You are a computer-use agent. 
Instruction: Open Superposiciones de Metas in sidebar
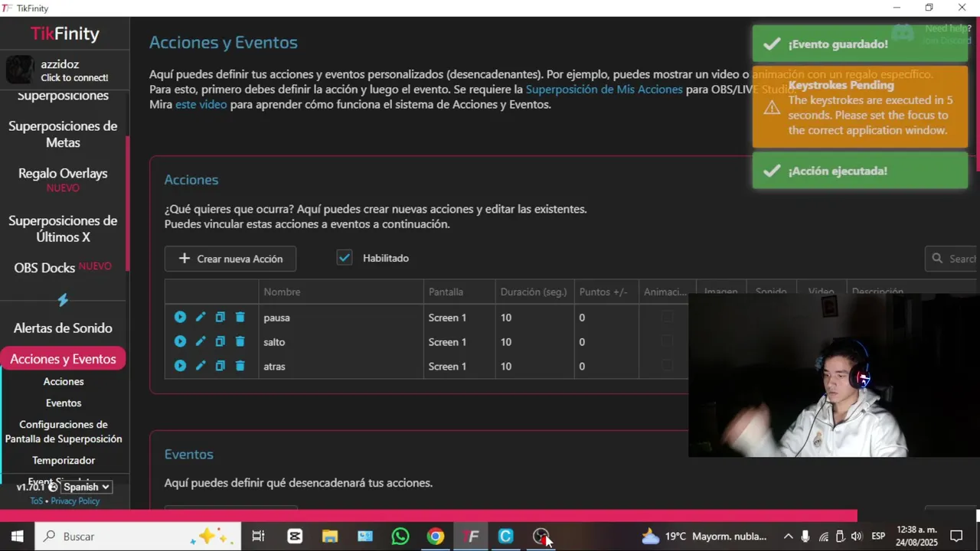pyautogui.click(x=63, y=134)
